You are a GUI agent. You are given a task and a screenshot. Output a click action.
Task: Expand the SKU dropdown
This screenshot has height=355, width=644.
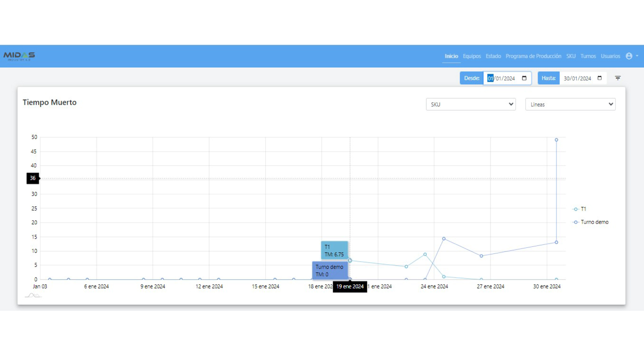click(470, 104)
